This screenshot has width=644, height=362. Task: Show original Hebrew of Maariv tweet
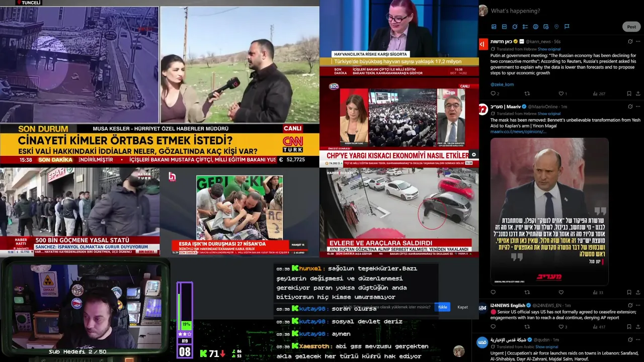(549, 114)
